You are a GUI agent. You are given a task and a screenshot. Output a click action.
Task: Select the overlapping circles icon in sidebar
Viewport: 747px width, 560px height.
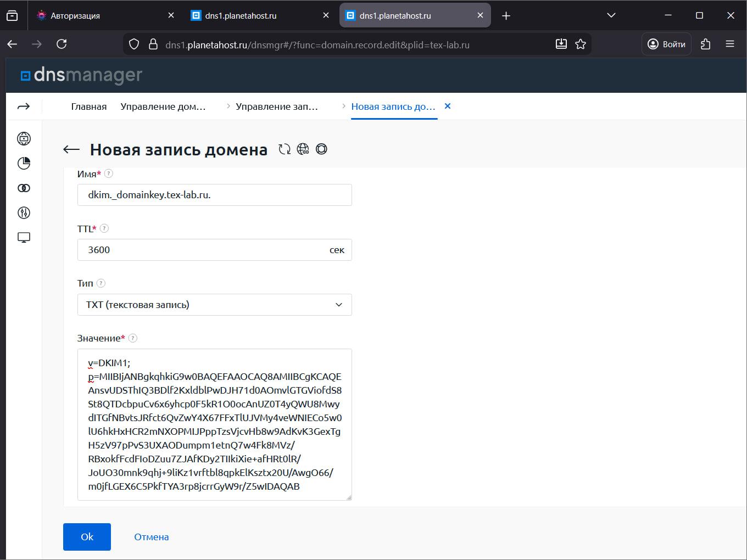23,188
